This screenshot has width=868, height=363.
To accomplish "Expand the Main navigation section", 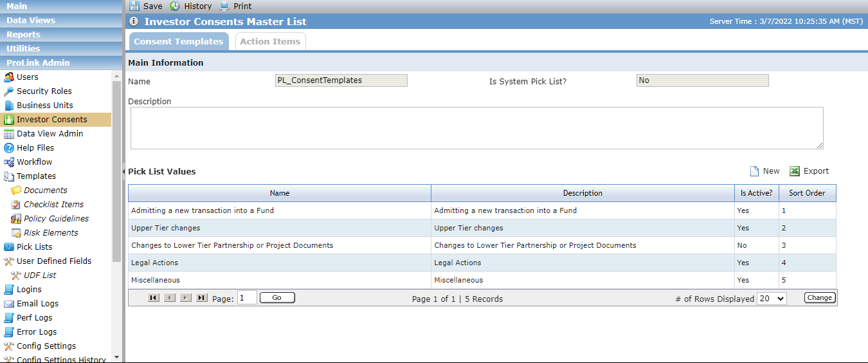I will pos(61,6).
